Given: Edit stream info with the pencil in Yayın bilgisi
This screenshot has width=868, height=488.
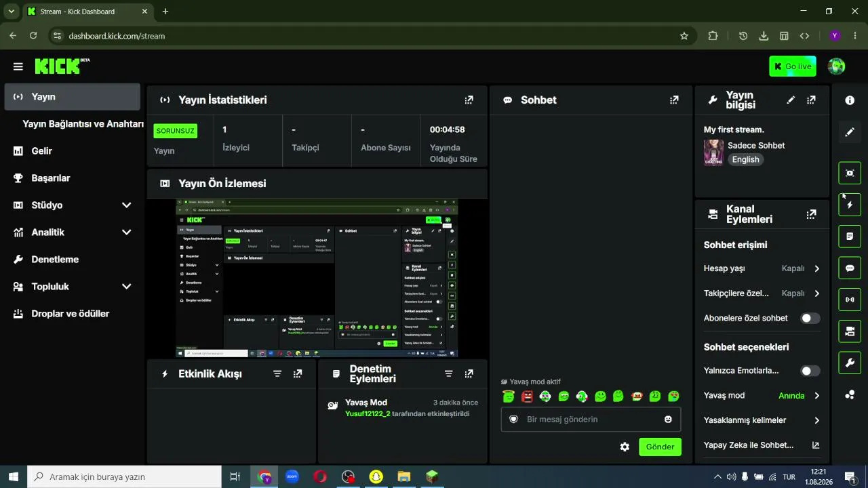Looking at the screenshot, I should (x=791, y=100).
